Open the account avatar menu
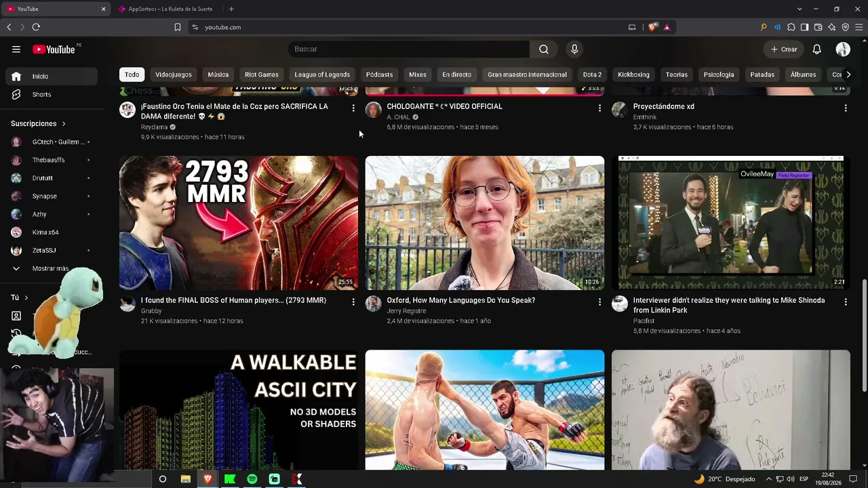This screenshot has height=488, width=868. 843,49
